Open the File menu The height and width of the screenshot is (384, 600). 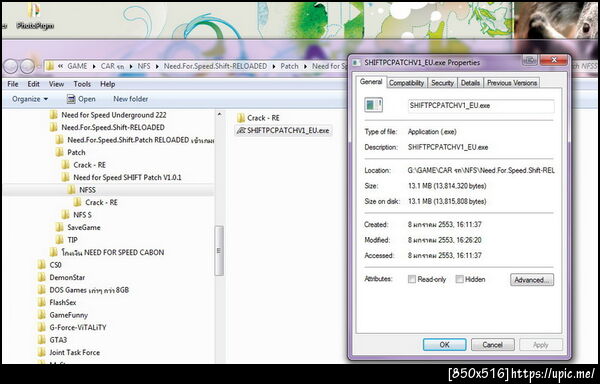click(13, 84)
